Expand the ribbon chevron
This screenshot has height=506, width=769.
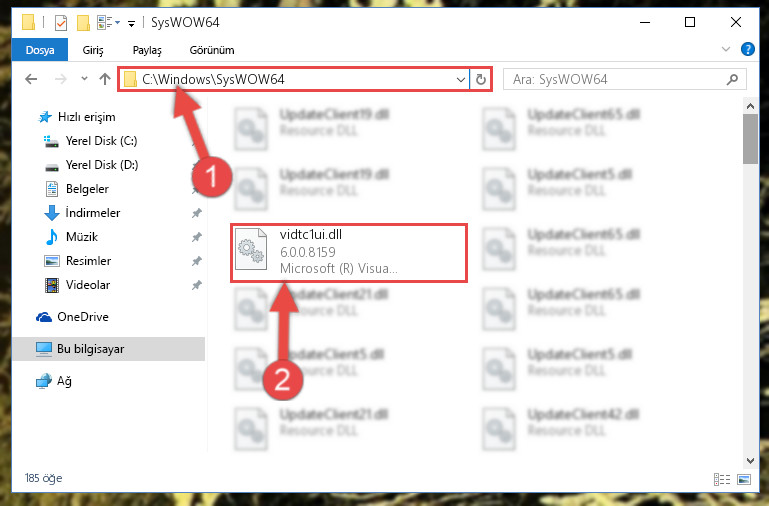[x=726, y=49]
